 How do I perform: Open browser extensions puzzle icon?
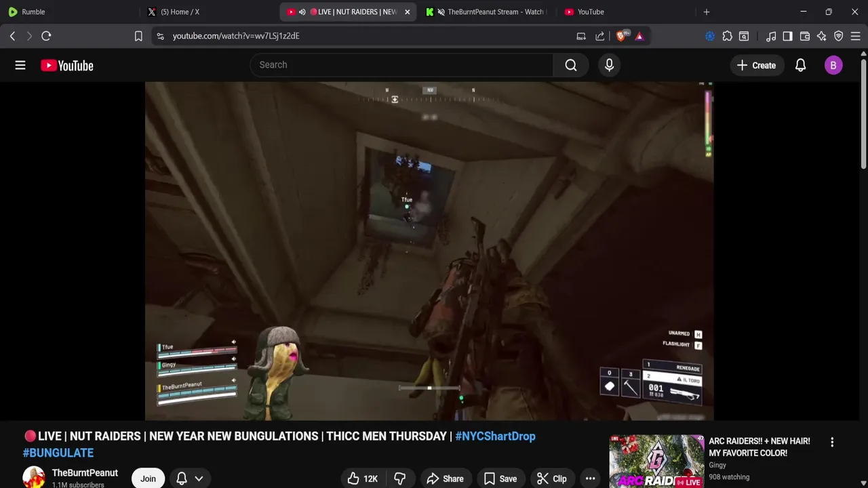click(x=728, y=36)
